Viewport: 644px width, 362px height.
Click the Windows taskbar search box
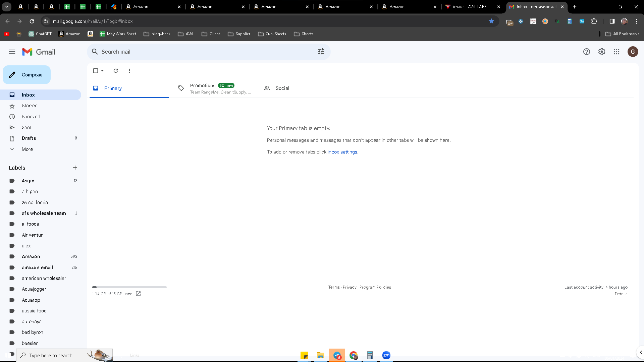pyautogui.click(x=64, y=355)
